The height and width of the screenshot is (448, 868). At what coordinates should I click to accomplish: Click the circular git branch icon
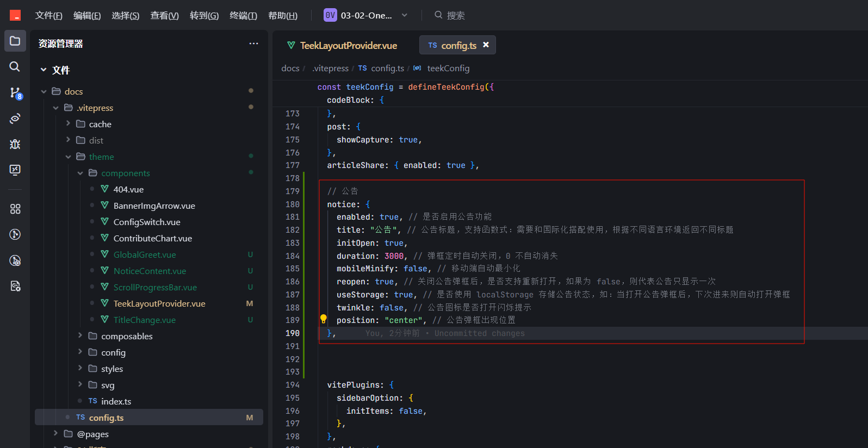coord(15,234)
